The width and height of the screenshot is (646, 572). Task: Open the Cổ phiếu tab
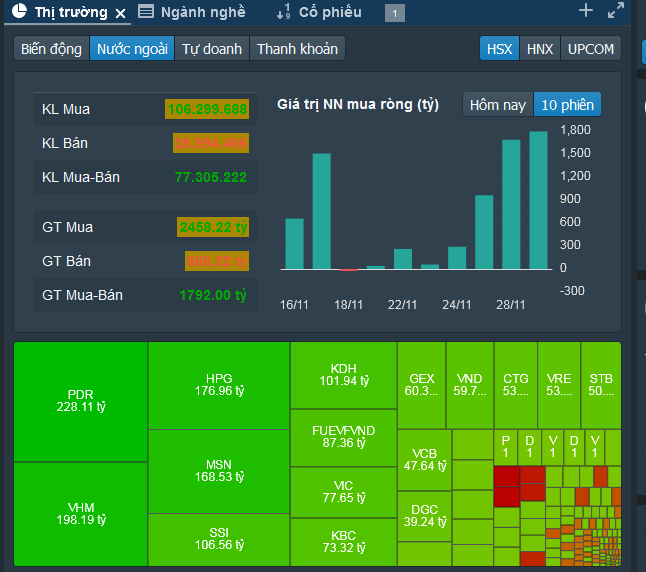[x=330, y=12]
